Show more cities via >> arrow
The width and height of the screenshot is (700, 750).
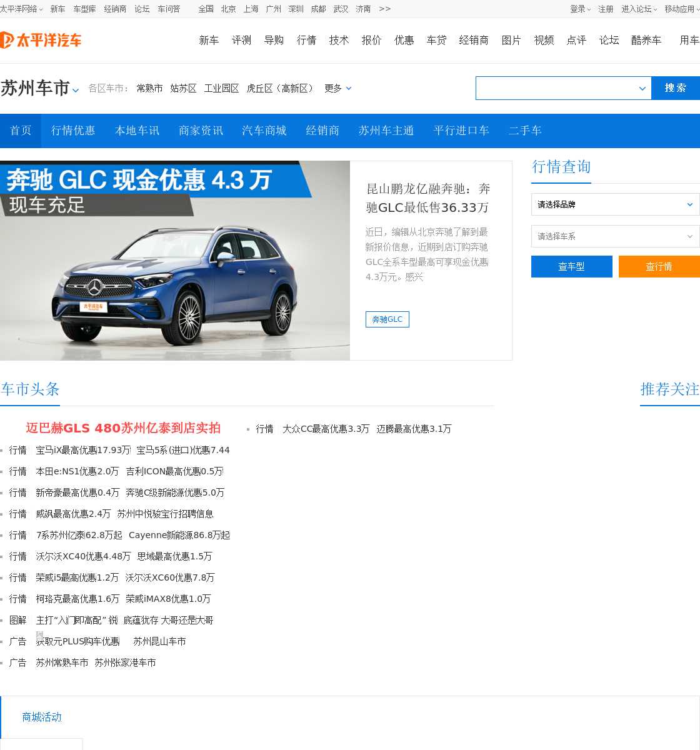point(385,9)
